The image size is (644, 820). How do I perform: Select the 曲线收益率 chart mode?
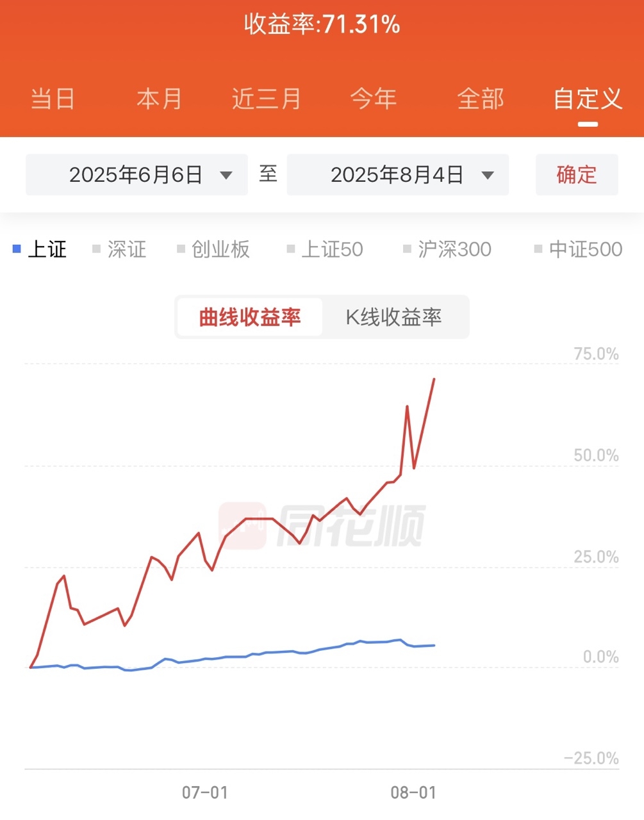(250, 317)
